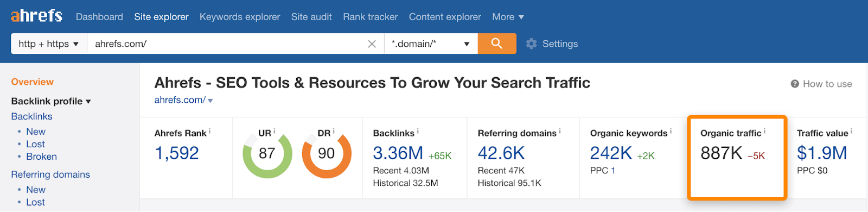Viewport: 868px width, 212px height.
Task: Open Broken backlinks link
Action: (x=41, y=157)
